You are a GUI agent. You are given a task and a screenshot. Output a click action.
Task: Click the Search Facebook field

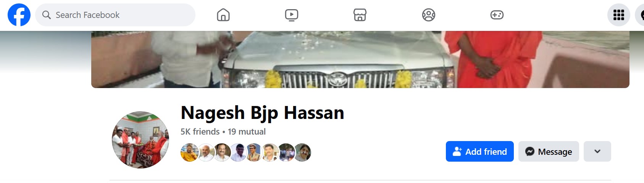(x=115, y=15)
